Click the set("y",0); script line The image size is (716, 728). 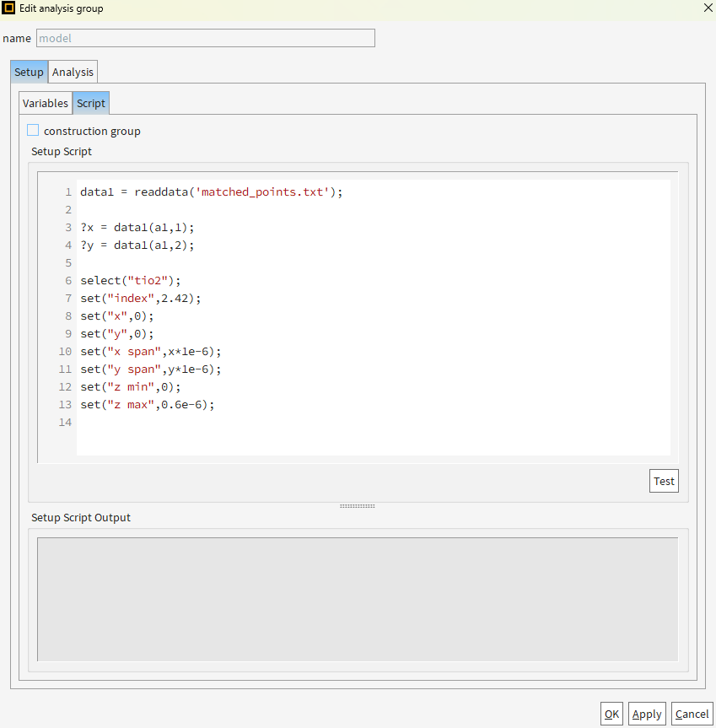(117, 334)
